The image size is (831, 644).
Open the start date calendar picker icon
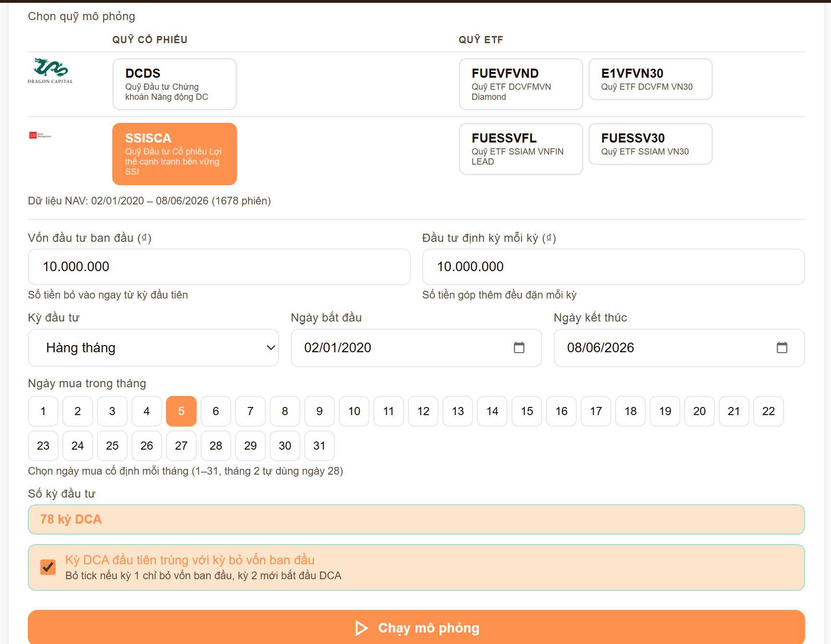tap(519, 347)
